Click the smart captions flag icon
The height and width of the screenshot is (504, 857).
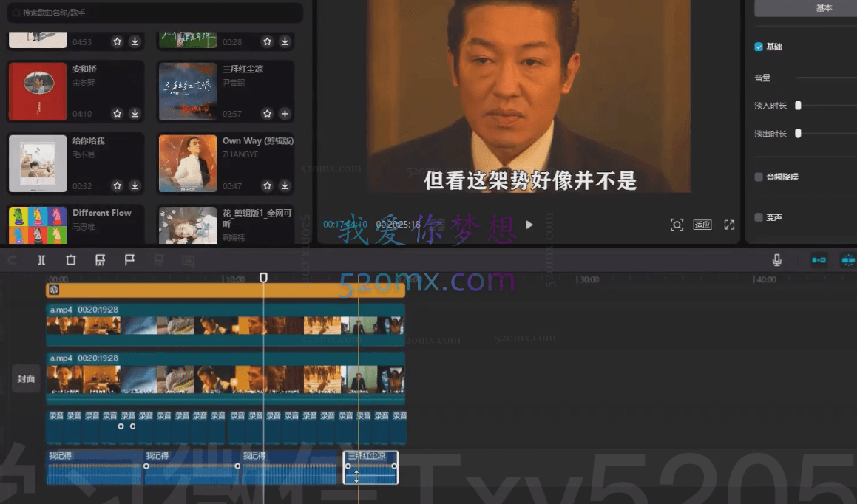(x=100, y=259)
